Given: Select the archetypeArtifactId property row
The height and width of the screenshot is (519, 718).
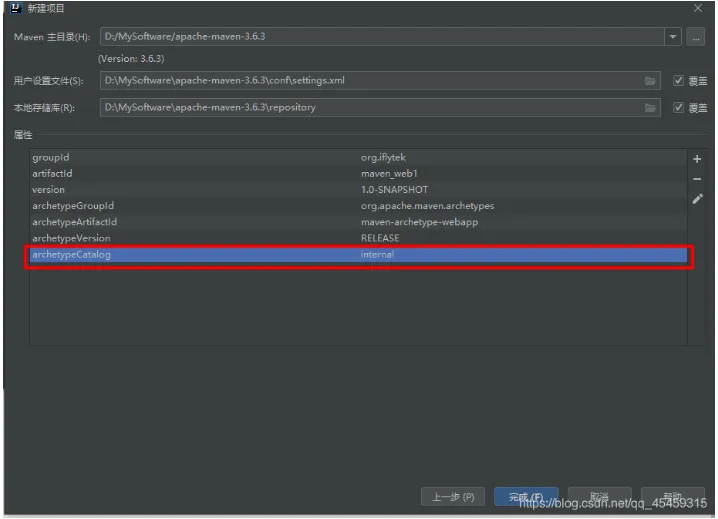Looking at the screenshot, I should 358,222.
